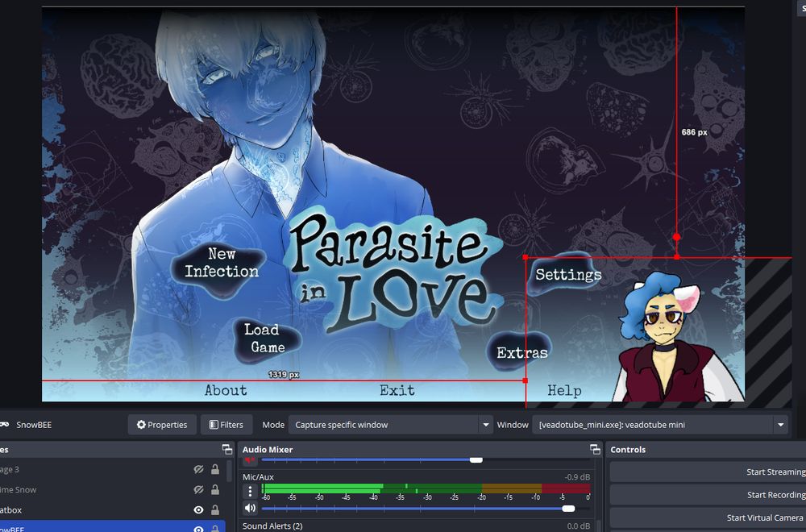
Task: Show the hidden 'ime Snow' source
Action: (198, 490)
